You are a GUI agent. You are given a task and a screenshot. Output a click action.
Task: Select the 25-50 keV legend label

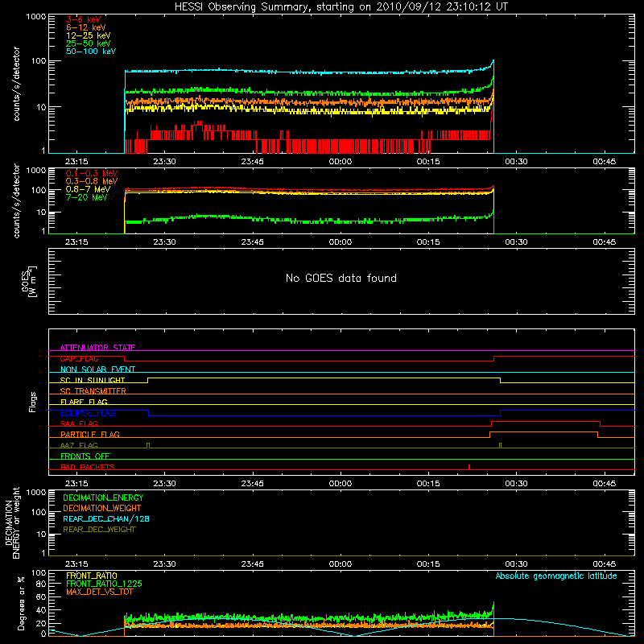click(88, 43)
